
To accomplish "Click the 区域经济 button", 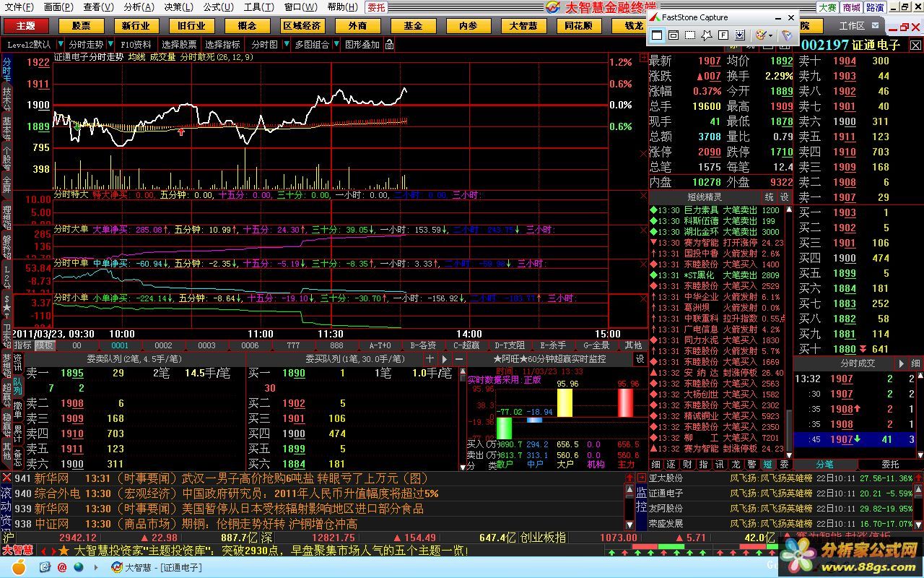I will click(302, 25).
